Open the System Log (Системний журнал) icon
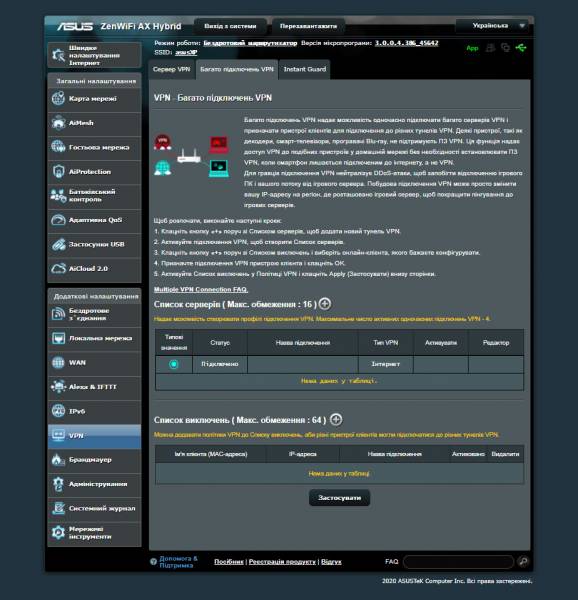 point(58,508)
